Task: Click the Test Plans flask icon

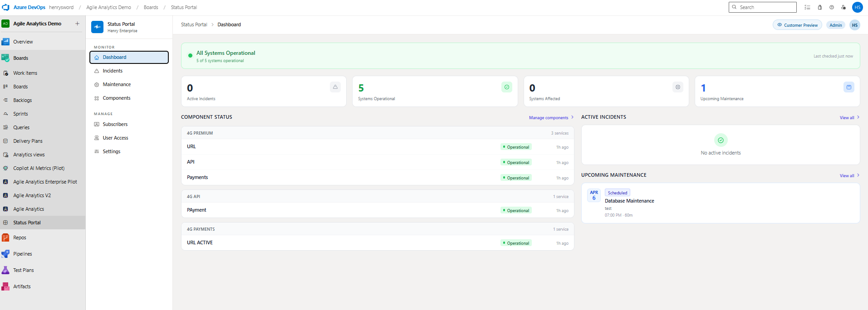Action: coord(5,270)
